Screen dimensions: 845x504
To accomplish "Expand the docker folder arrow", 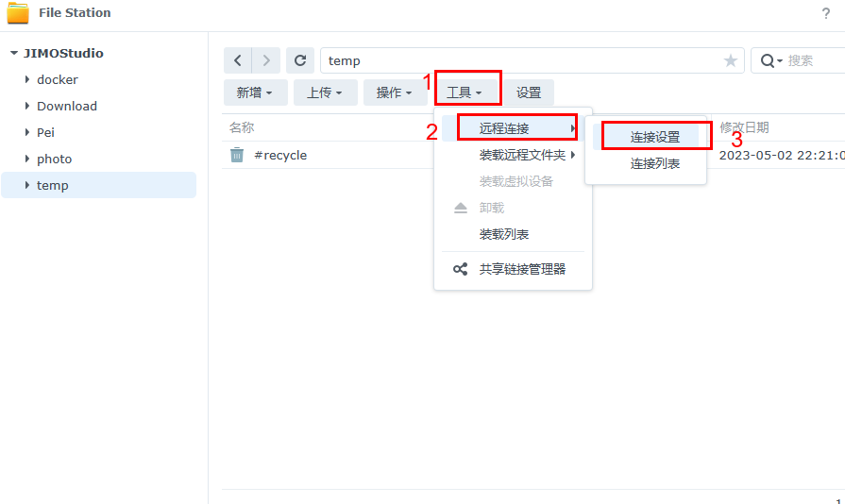I will [x=27, y=79].
